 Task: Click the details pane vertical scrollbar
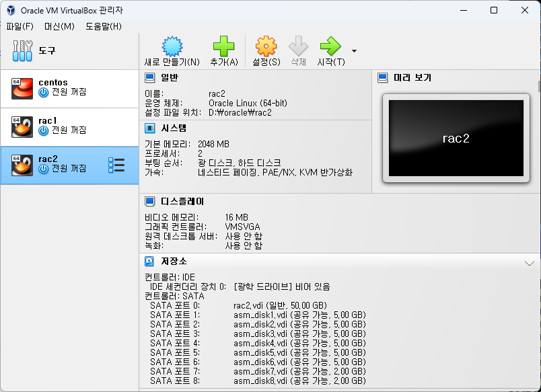pos(539,86)
